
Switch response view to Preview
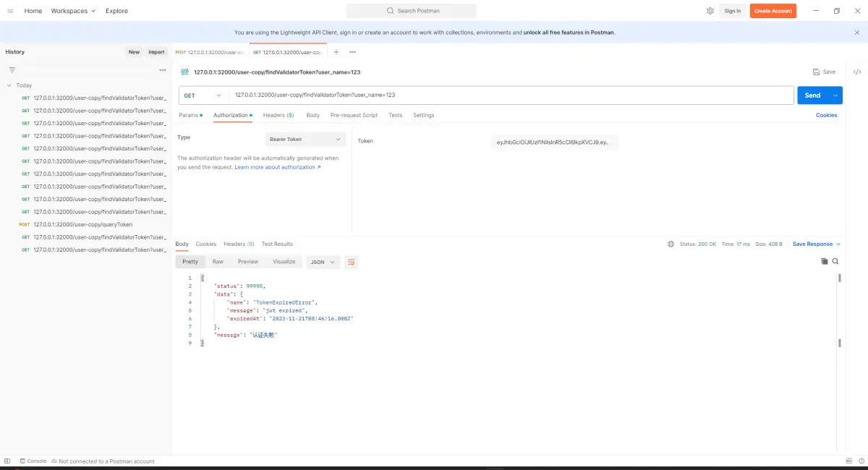click(x=248, y=262)
